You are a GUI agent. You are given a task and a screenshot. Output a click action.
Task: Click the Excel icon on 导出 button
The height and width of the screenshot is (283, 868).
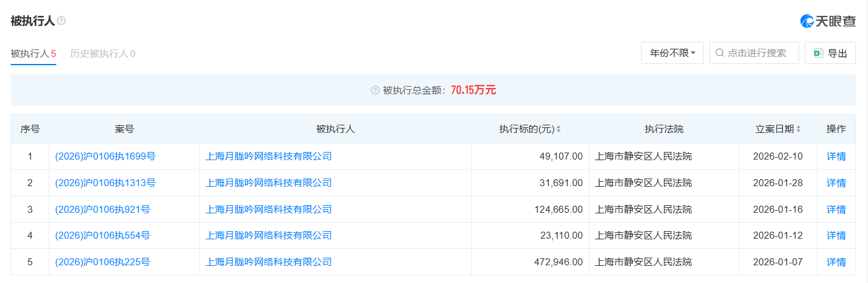pyautogui.click(x=817, y=53)
